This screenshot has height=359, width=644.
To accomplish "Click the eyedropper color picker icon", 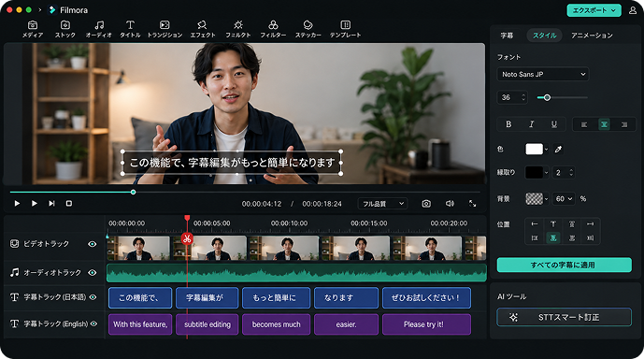I will click(x=558, y=149).
